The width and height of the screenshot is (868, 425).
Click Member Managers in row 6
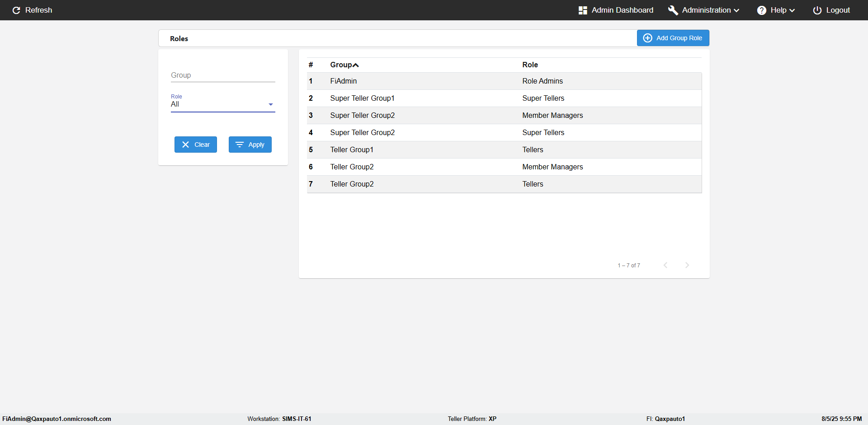coord(552,167)
